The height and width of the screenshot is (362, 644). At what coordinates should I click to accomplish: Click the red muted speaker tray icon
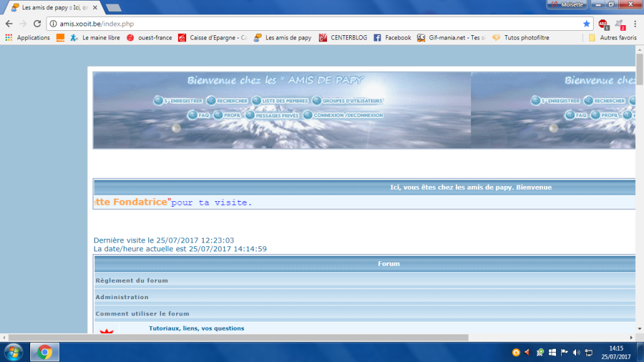point(528,352)
